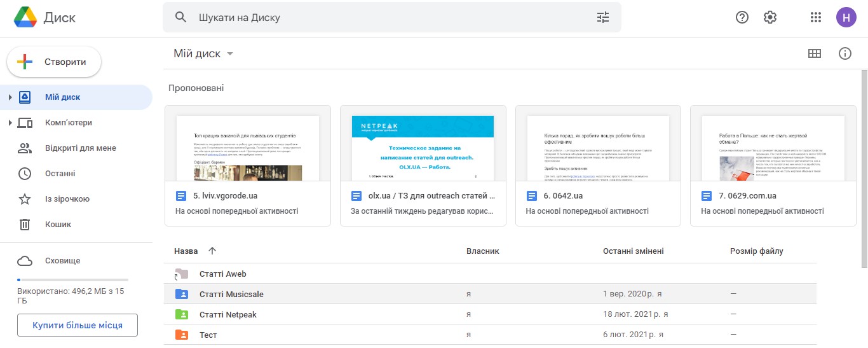Click the Computers sidebar icon
Screen dimensions: 868x348
(25, 123)
